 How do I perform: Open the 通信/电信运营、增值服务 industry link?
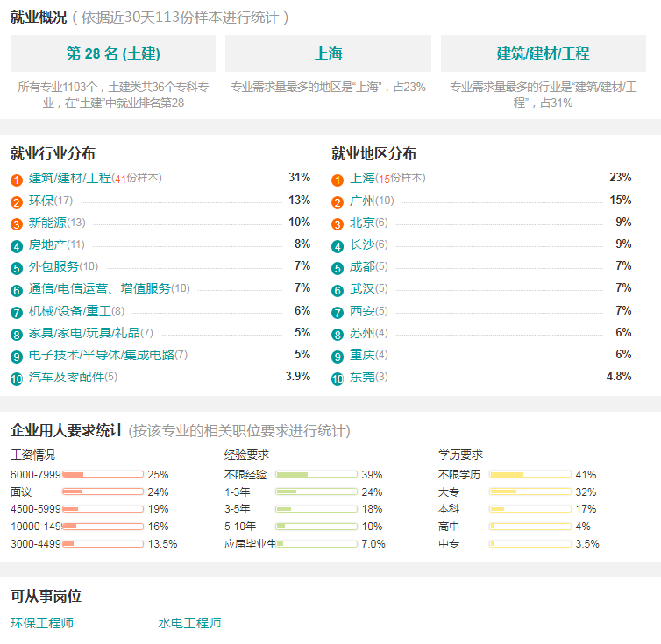point(99,288)
